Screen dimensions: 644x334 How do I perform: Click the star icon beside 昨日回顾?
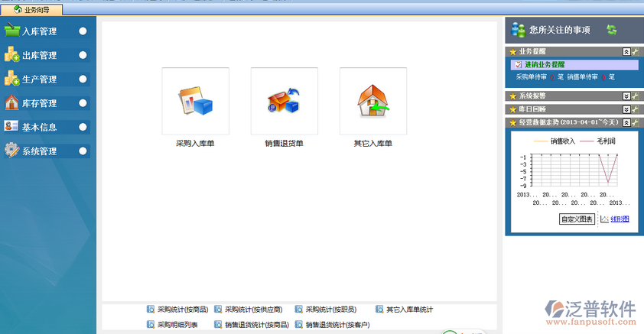pyautogui.click(x=512, y=109)
